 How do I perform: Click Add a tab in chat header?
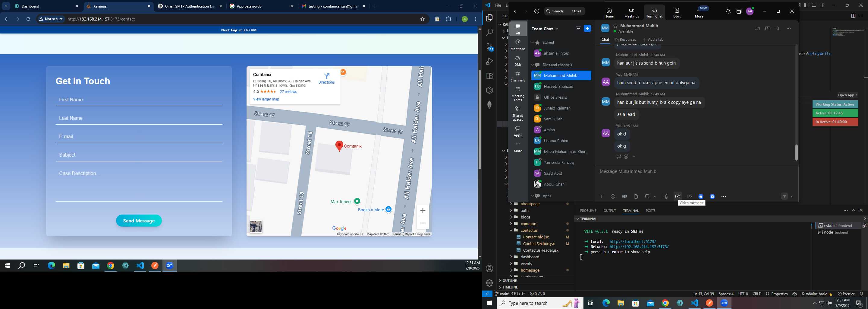653,40
